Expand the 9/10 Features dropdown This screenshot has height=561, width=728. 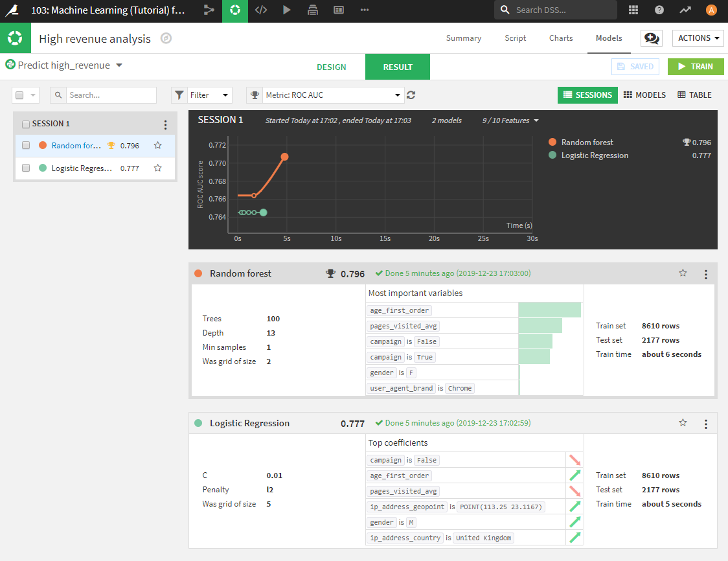click(510, 120)
